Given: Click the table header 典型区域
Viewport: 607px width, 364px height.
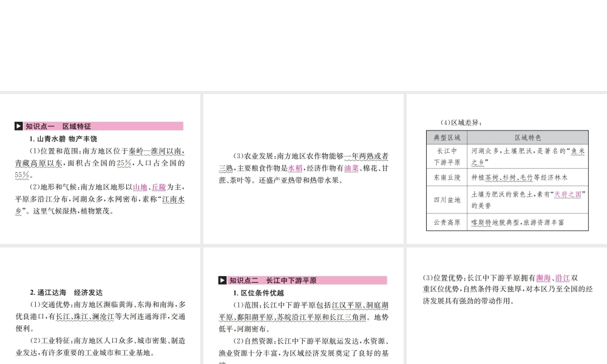Looking at the screenshot, I should click(447, 138).
